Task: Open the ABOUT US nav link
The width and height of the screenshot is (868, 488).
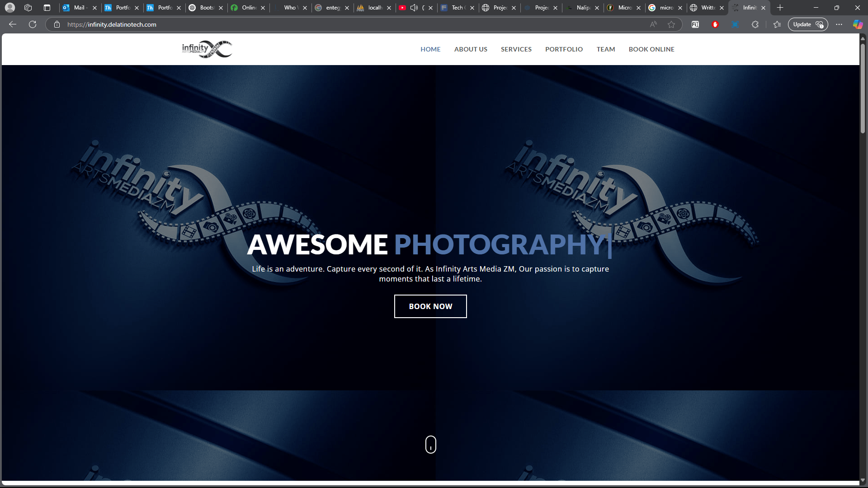Action: [471, 49]
